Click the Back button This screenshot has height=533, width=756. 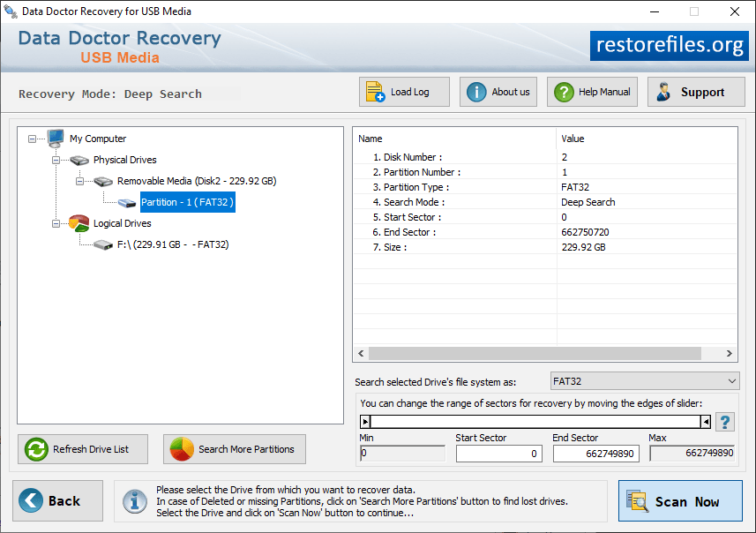coord(58,501)
